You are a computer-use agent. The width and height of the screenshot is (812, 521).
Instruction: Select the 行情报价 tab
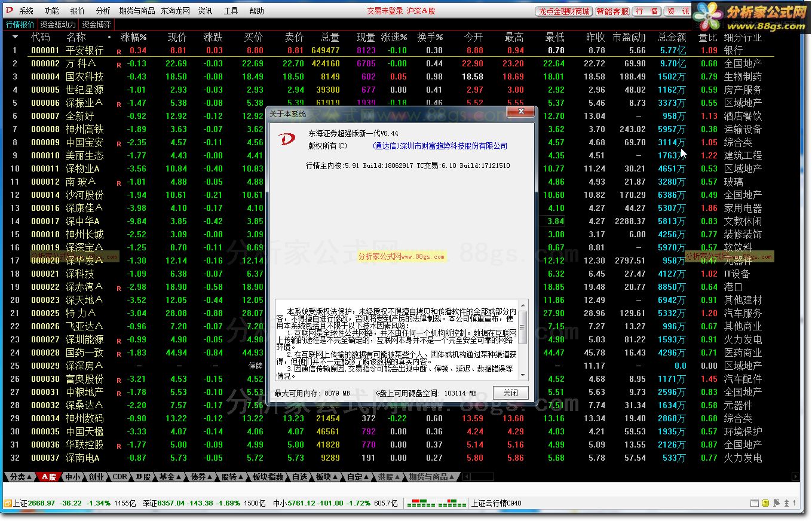[x=20, y=24]
